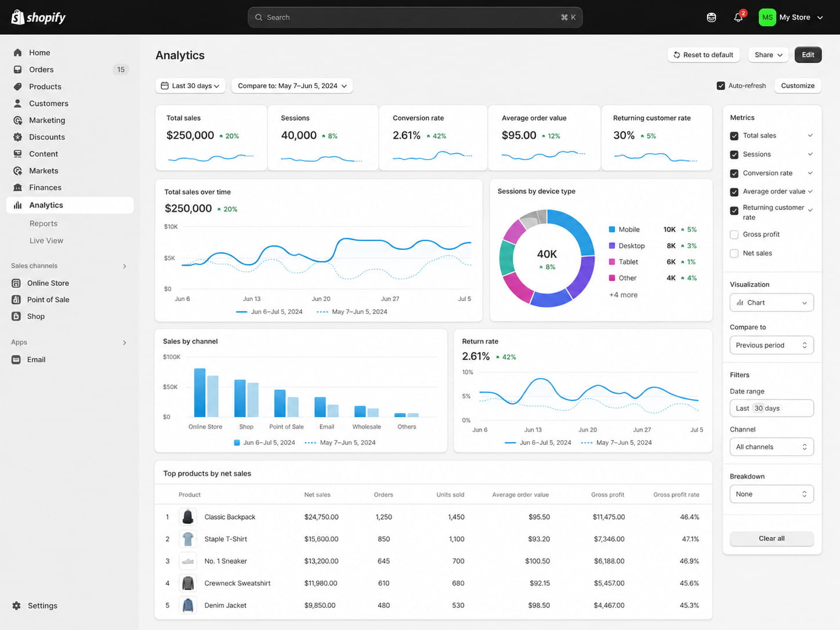Click the Classic Backpack product thumbnail
The height and width of the screenshot is (630, 840).
pos(187,517)
